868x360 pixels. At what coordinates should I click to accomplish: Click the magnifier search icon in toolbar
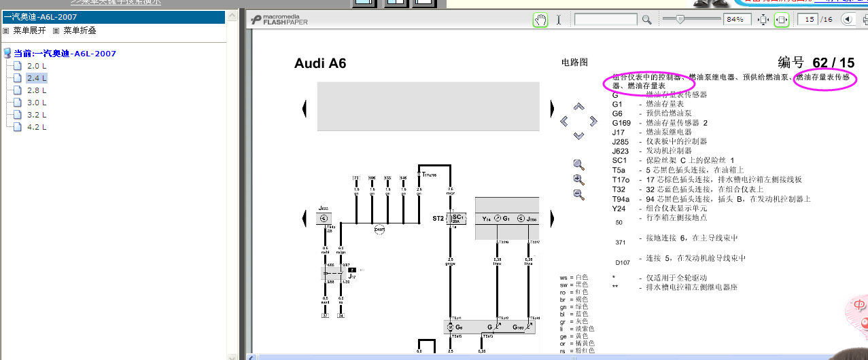coord(647,20)
